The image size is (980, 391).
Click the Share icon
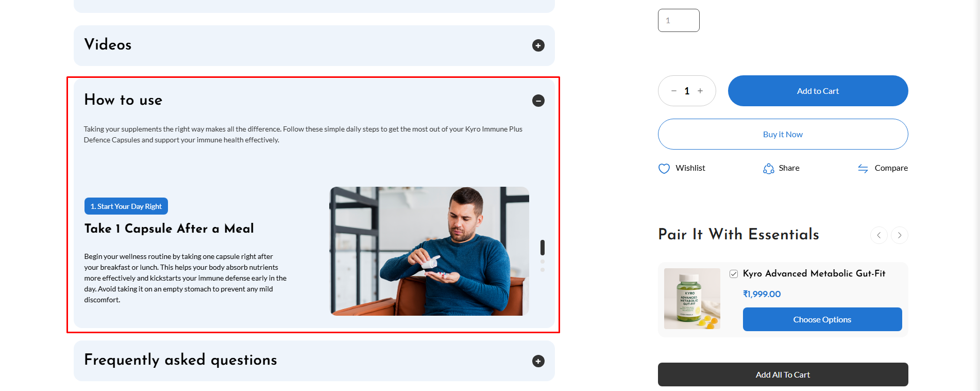pyautogui.click(x=768, y=169)
